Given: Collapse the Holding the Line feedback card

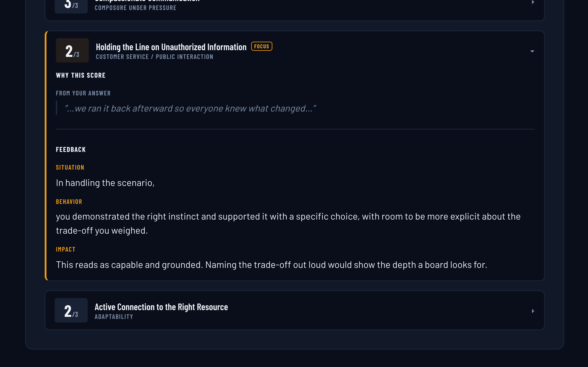Looking at the screenshot, I should 532,51.
